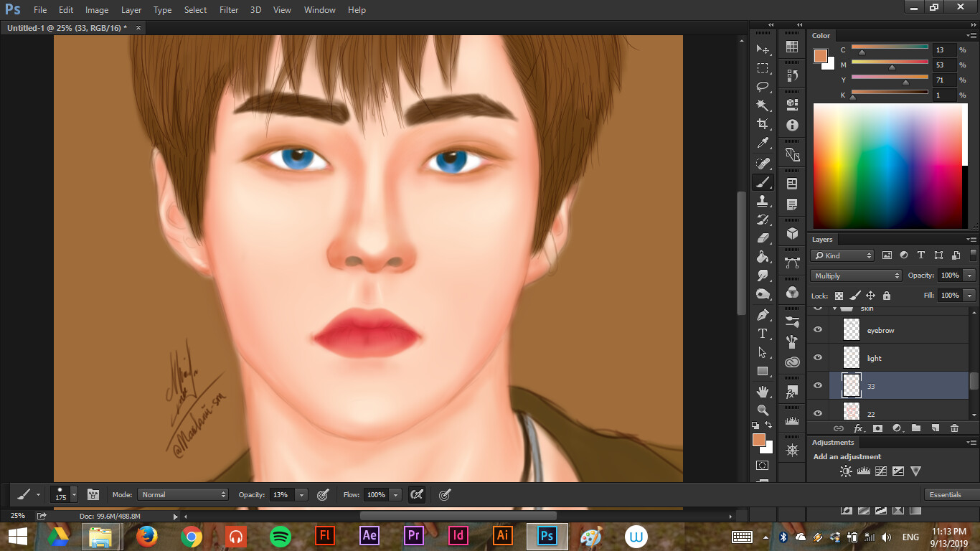Select the Path Selection tool
This screenshot has width=980, height=551.
763,352
